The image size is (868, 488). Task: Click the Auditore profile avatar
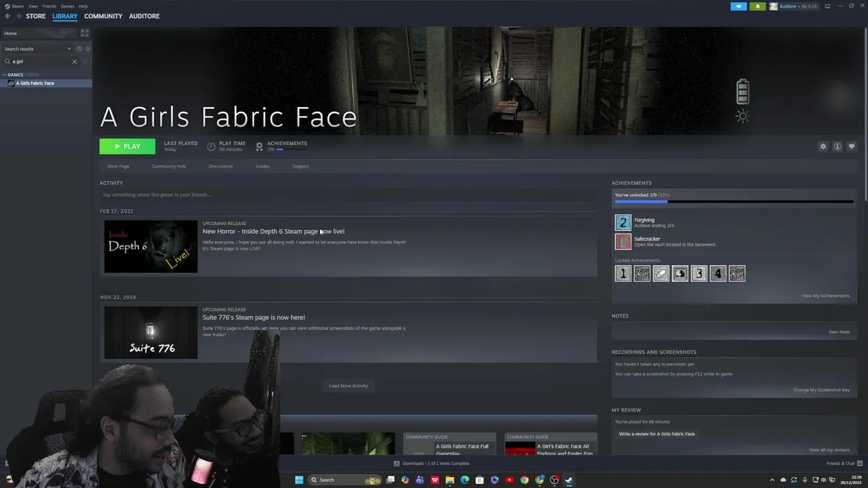773,6
